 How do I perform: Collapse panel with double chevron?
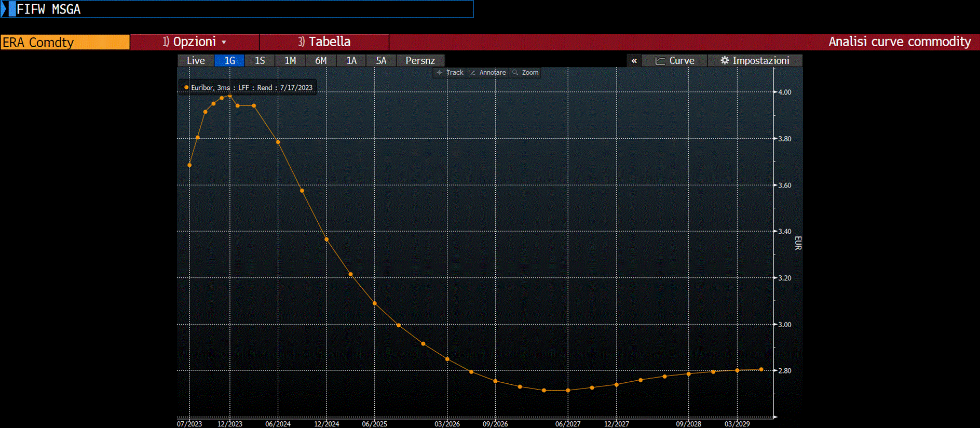pos(634,61)
